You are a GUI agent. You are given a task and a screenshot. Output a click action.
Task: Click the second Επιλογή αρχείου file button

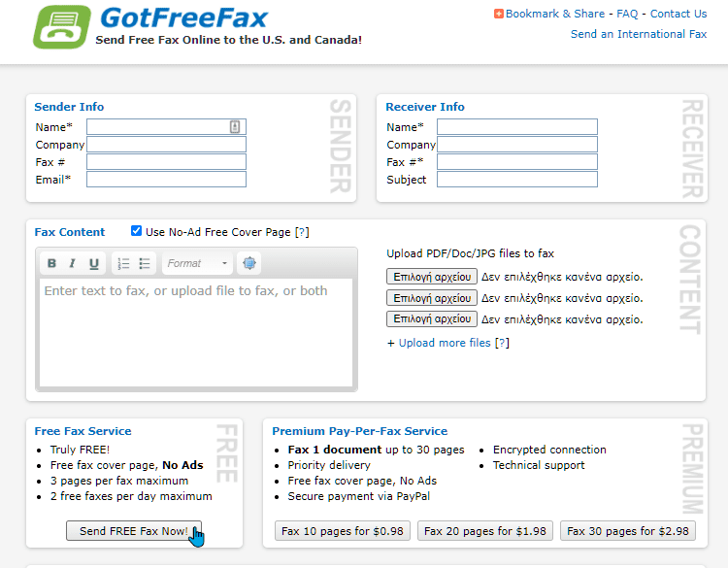432,298
